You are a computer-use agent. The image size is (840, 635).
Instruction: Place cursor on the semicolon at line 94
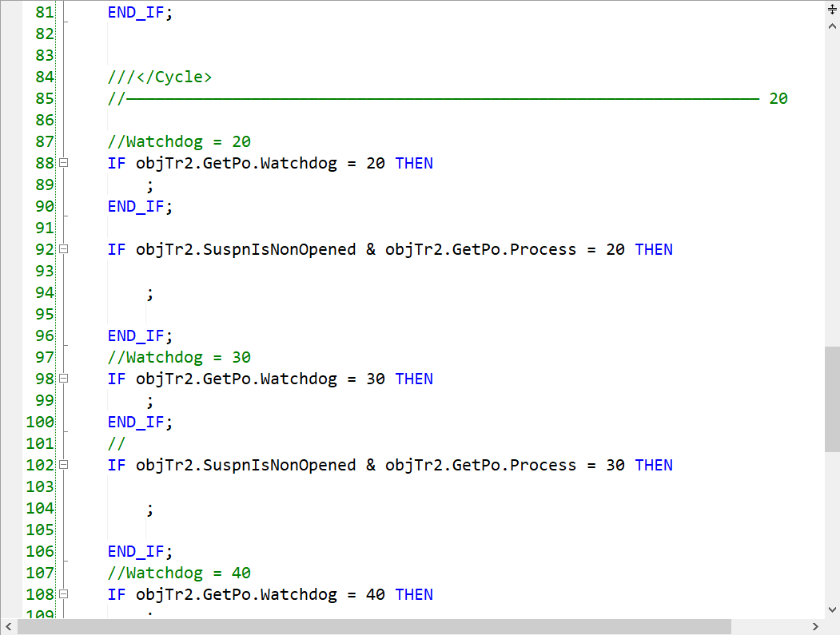149,293
